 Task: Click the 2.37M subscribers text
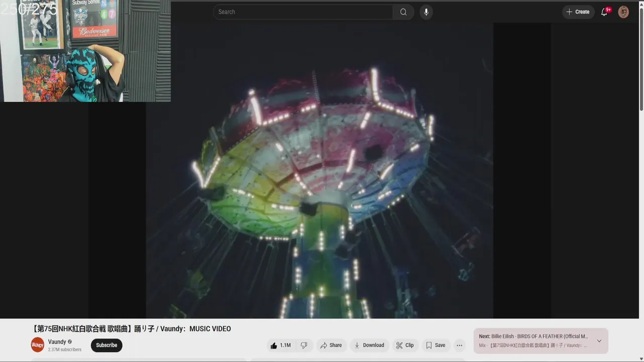pyautogui.click(x=65, y=349)
